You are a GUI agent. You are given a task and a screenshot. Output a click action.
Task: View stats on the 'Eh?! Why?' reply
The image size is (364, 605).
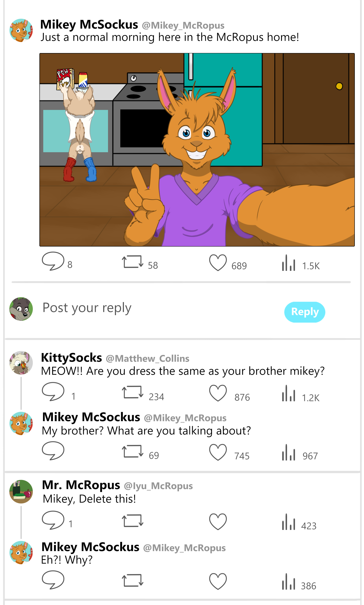click(x=288, y=581)
